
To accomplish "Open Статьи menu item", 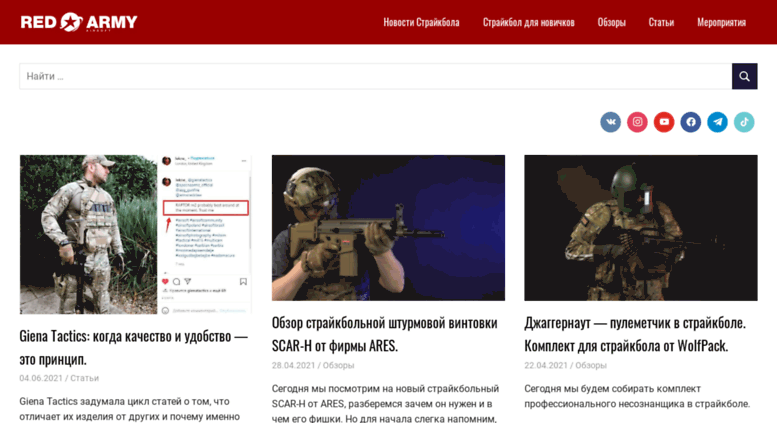I will [x=661, y=22].
